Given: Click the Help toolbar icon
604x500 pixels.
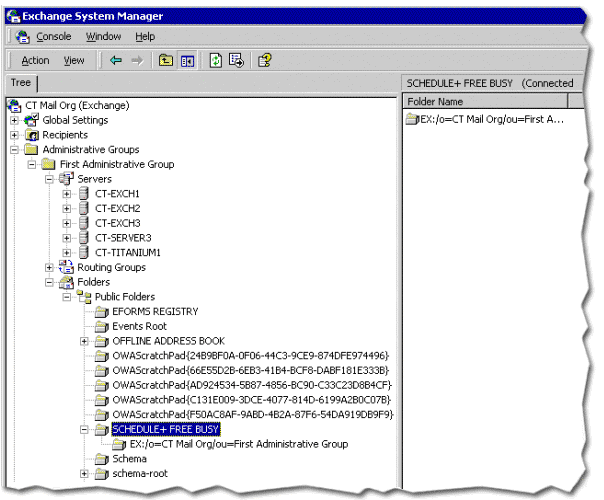Looking at the screenshot, I should 265,61.
